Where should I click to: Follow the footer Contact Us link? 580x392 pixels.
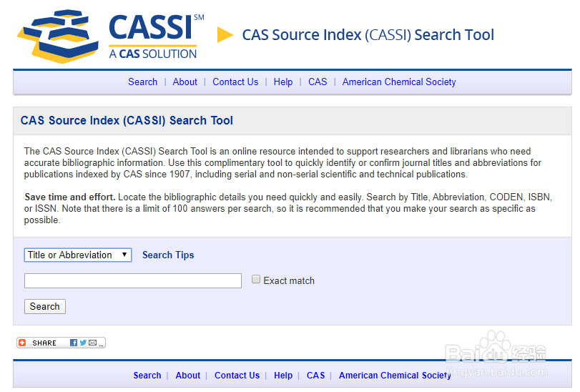click(237, 376)
